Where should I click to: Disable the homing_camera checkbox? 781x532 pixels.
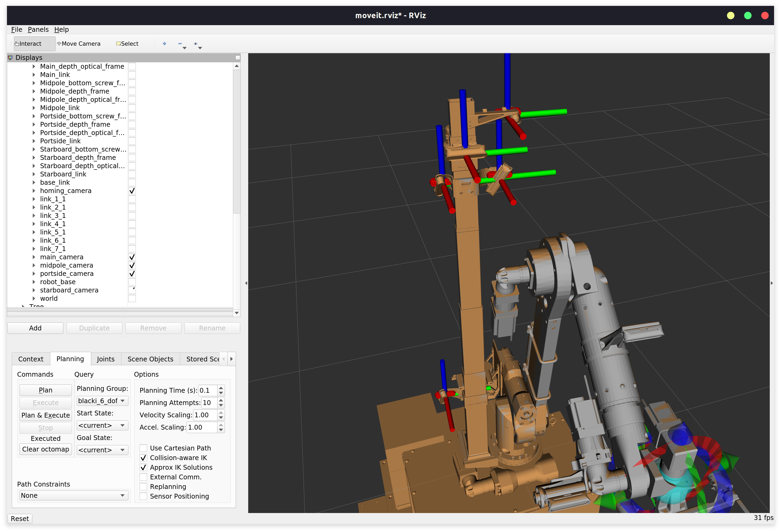point(132,190)
